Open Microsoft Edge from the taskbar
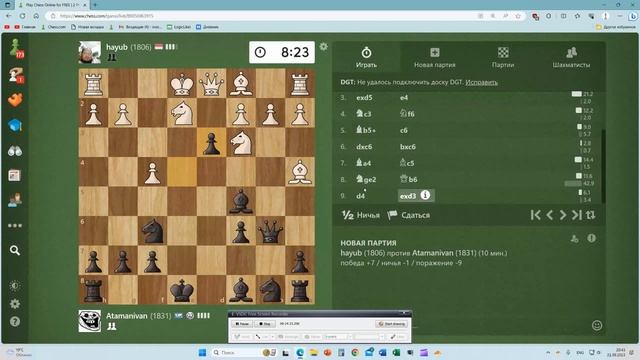The height and width of the screenshot is (360, 640). click(300, 352)
